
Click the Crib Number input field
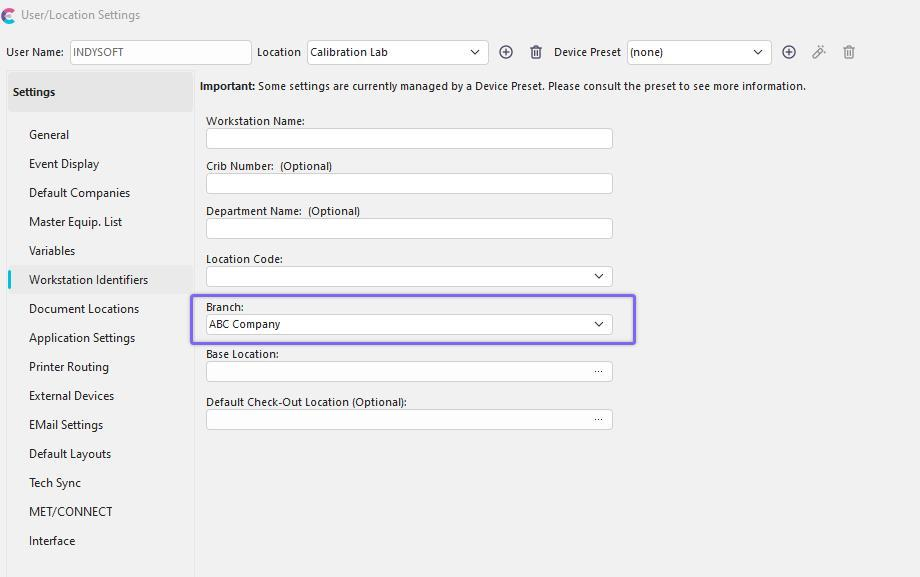click(x=409, y=184)
